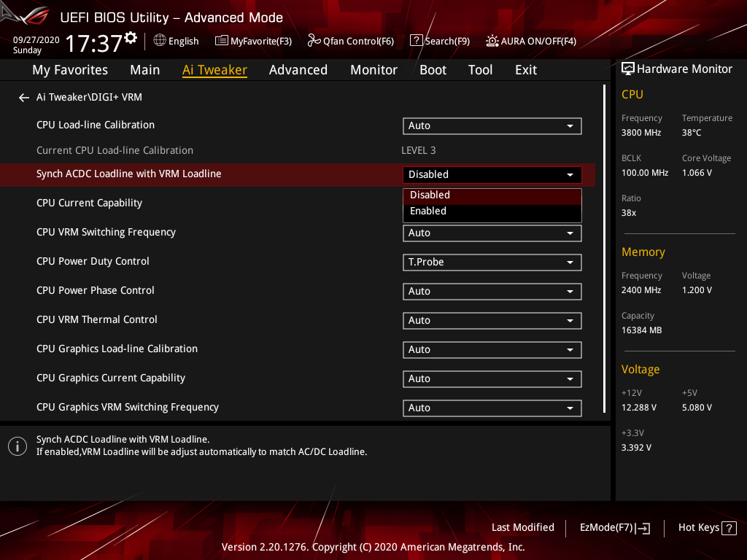Image resolution: width=747 pixels, height=560 pixels.
Task: Click the 100.00 MHz BCLK value
Action: pyautogui.click(x=645, y=173)
